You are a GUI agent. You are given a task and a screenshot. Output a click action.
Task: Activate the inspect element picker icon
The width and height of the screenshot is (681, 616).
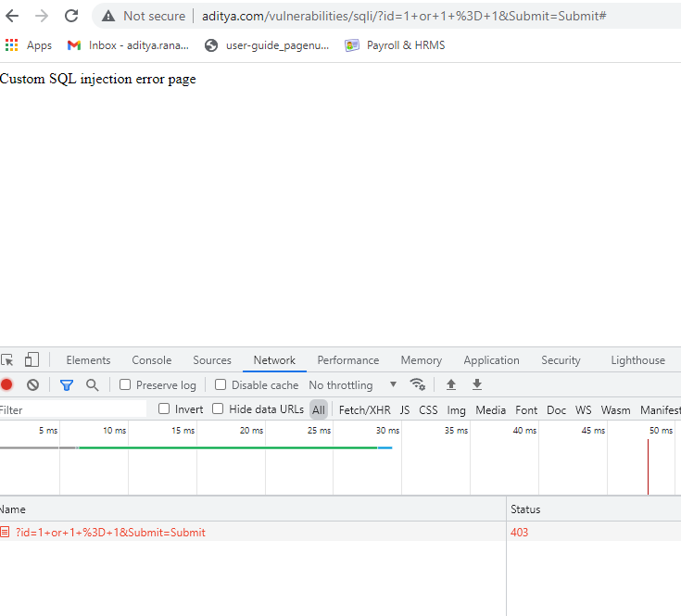[7, 360]
